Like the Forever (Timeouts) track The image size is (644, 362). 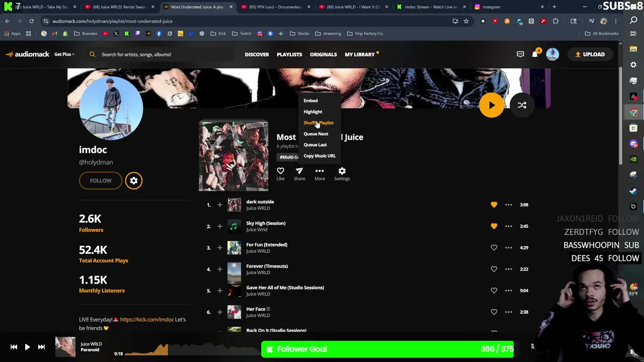494,269
